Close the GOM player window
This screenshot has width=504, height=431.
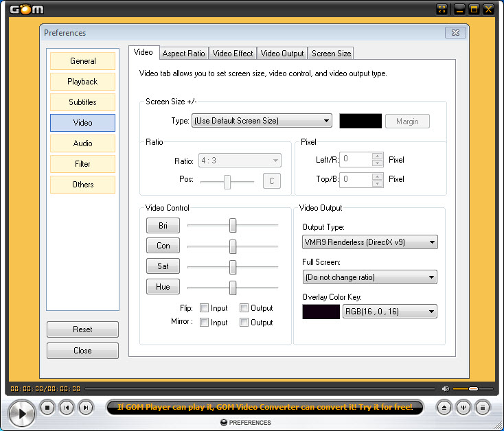(489, 10)
